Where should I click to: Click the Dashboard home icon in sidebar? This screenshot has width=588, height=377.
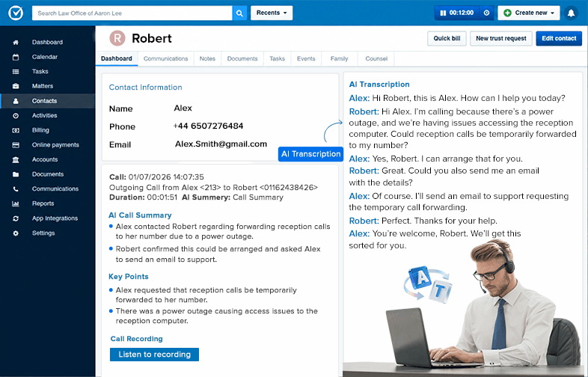tap(16, 43)
